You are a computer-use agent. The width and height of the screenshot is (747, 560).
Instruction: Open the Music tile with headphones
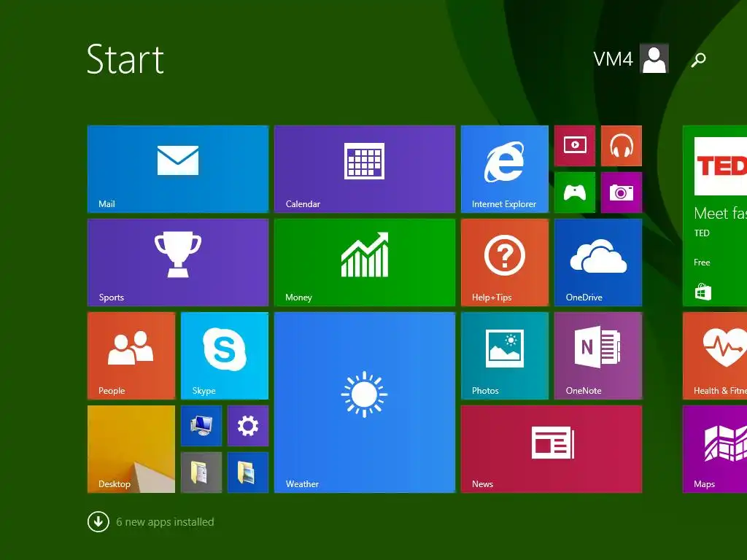pyautogui.click(x=622, y=146)
